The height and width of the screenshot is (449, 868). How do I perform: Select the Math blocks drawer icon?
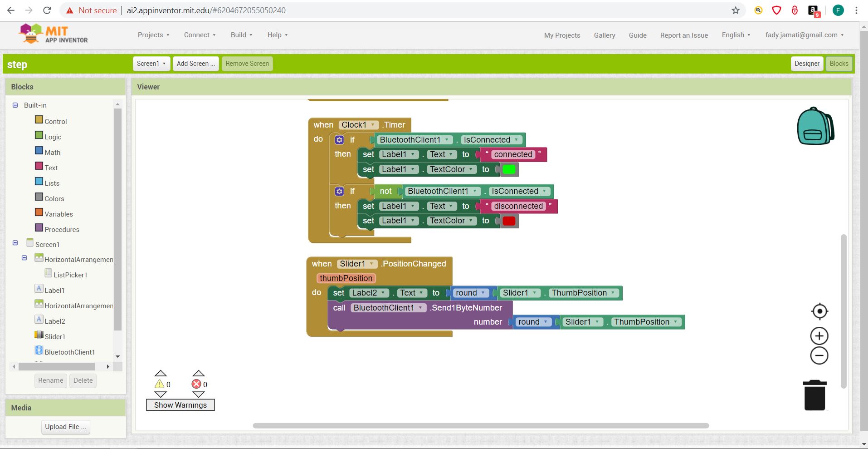39,151
